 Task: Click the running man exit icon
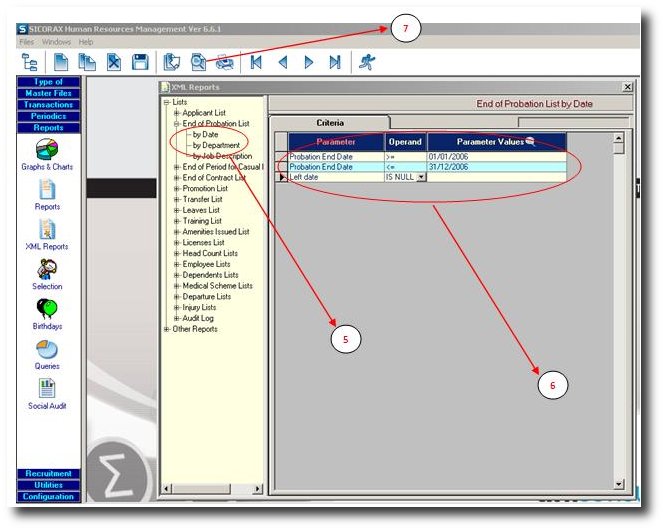point(367,62)
